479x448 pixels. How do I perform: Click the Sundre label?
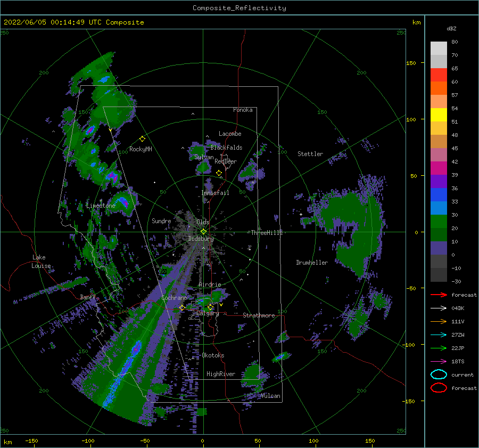161,221
